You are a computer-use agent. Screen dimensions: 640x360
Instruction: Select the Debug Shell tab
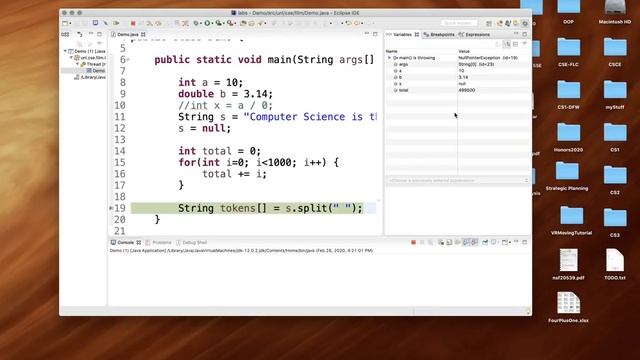(x=191, y=242)
